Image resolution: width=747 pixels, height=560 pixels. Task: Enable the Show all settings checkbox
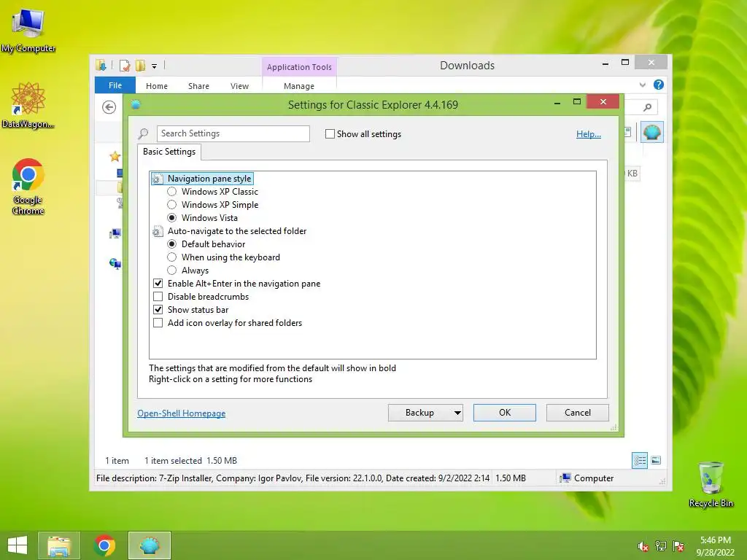[x=330, y=134]
